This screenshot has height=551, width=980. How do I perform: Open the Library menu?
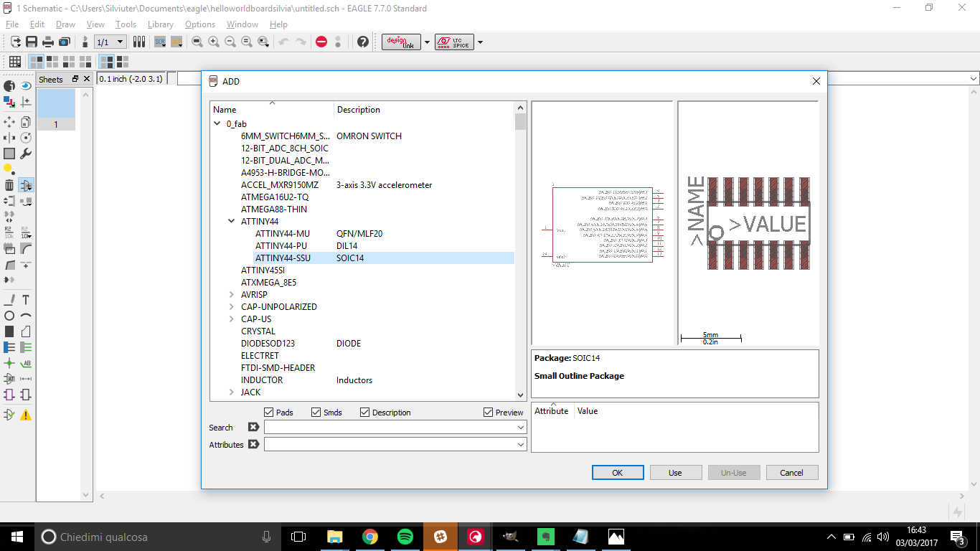click(x=161, y=24)
